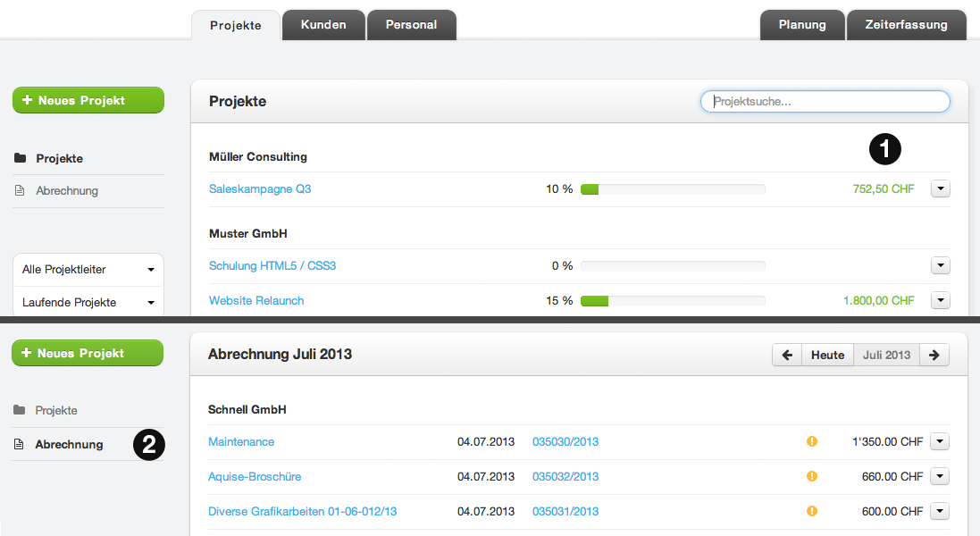Click the Website Relaunch progress bar
This screenshot has height=536, width=980.
pos(673,301)
